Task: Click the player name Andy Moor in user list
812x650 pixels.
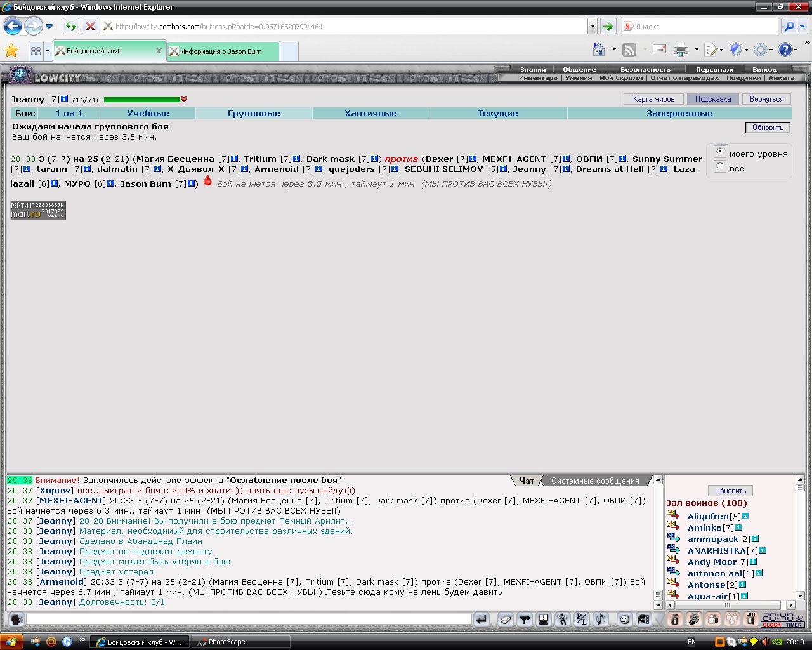Action: (x=712, y=562)
